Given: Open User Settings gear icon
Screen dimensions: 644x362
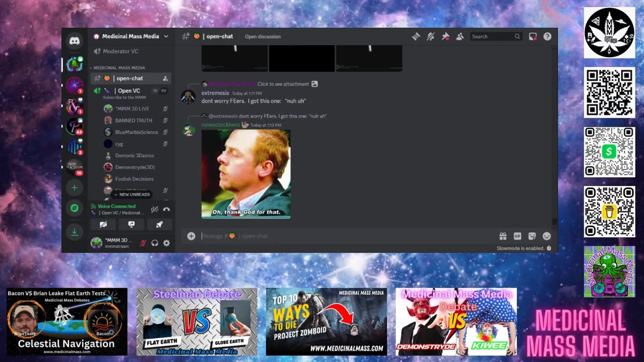Looking at the screenshot, I should pyautogui.click(x=167, y=243).
